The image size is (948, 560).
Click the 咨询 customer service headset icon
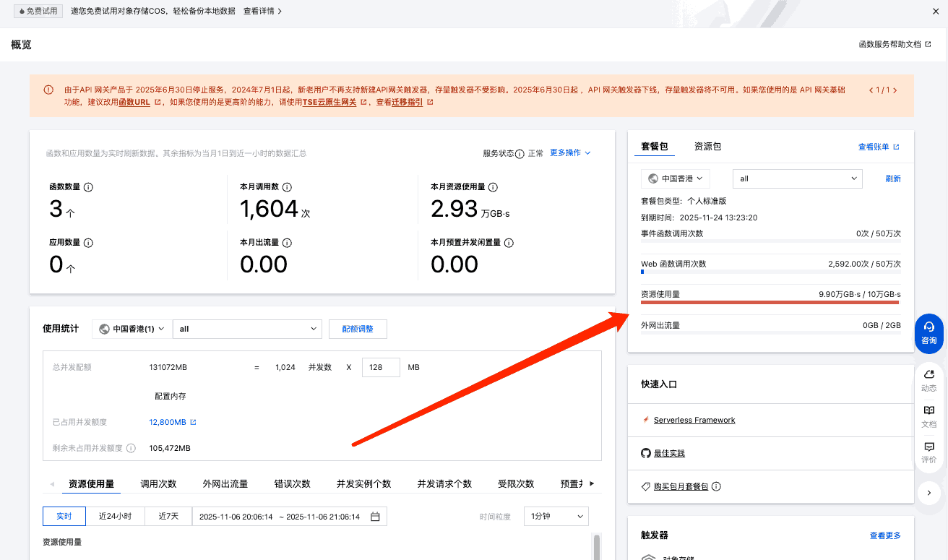tap(928, 327)
